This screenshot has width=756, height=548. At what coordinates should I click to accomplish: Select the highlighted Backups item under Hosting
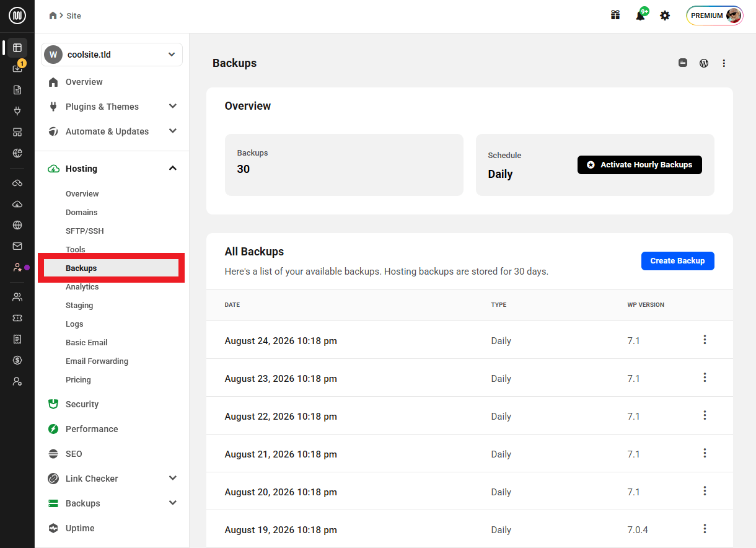pos(112,268)
